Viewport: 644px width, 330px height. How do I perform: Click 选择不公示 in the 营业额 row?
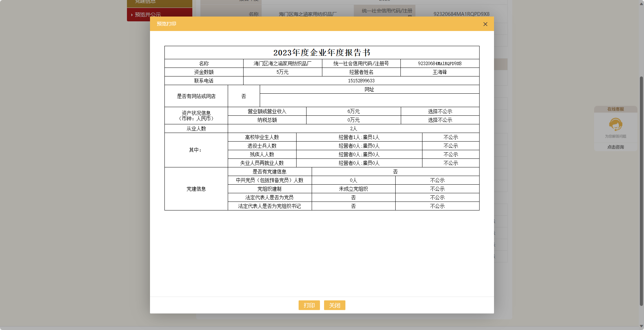[440, 111]
